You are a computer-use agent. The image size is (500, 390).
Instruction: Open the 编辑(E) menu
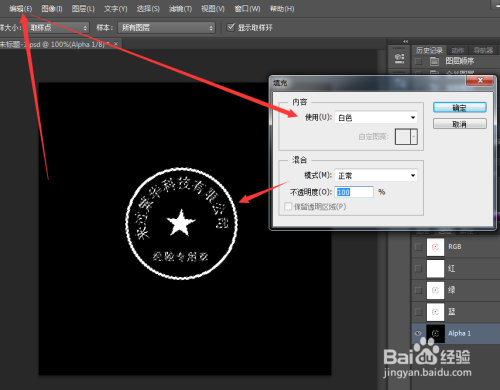(x=21, y=9)
